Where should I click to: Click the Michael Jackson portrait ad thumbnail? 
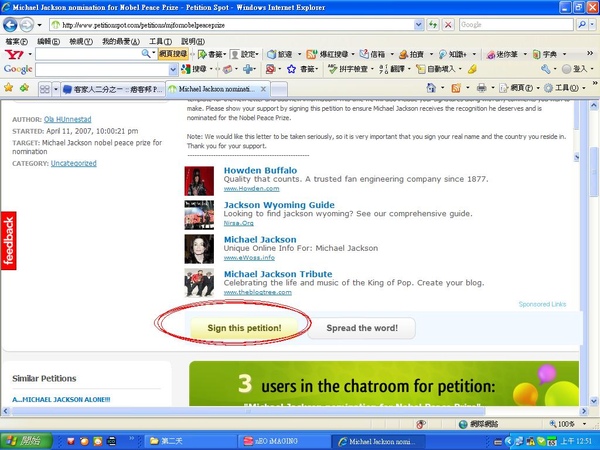pos(199,249)
